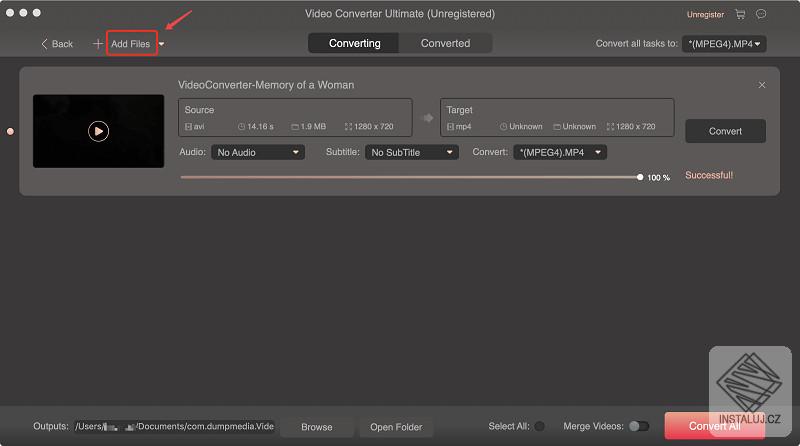Play the video preview
800x446 pixels.
[98, 131]
